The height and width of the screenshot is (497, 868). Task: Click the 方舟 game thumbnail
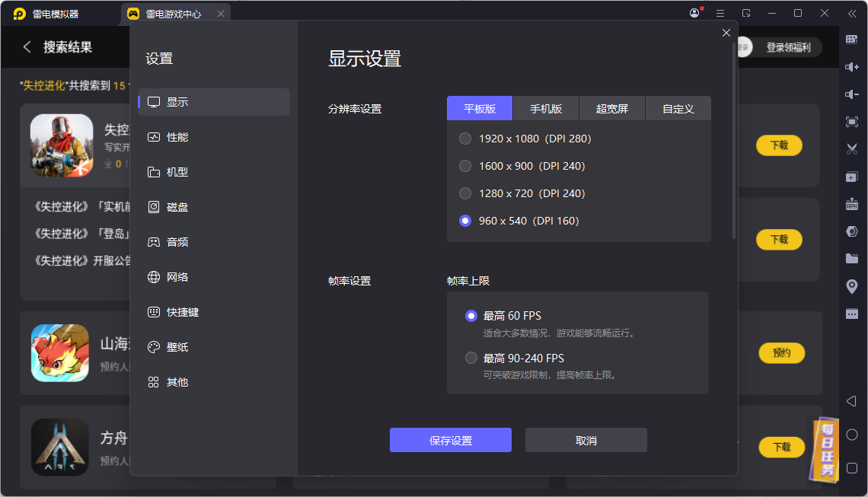[x=59, y=447]
